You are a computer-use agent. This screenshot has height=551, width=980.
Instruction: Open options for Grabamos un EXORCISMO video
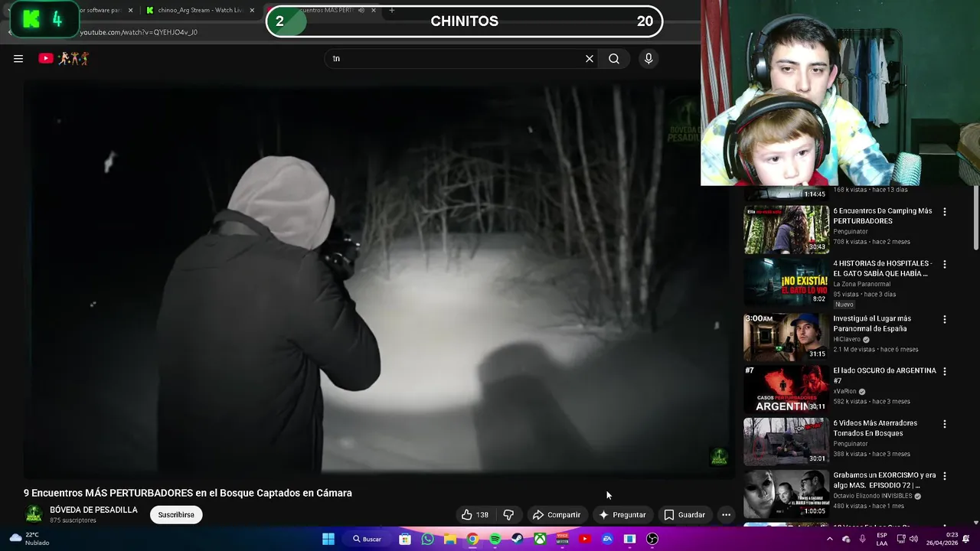point(944,476)
